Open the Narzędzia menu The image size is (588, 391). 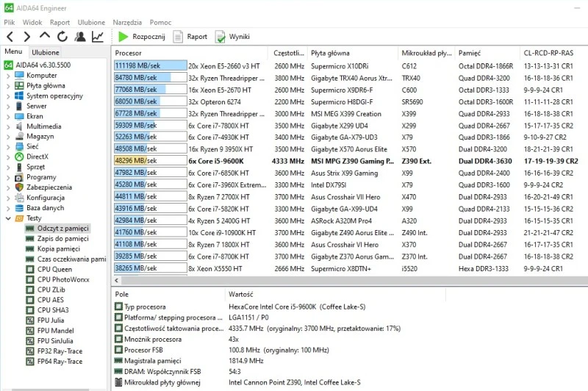coord(127,23)
